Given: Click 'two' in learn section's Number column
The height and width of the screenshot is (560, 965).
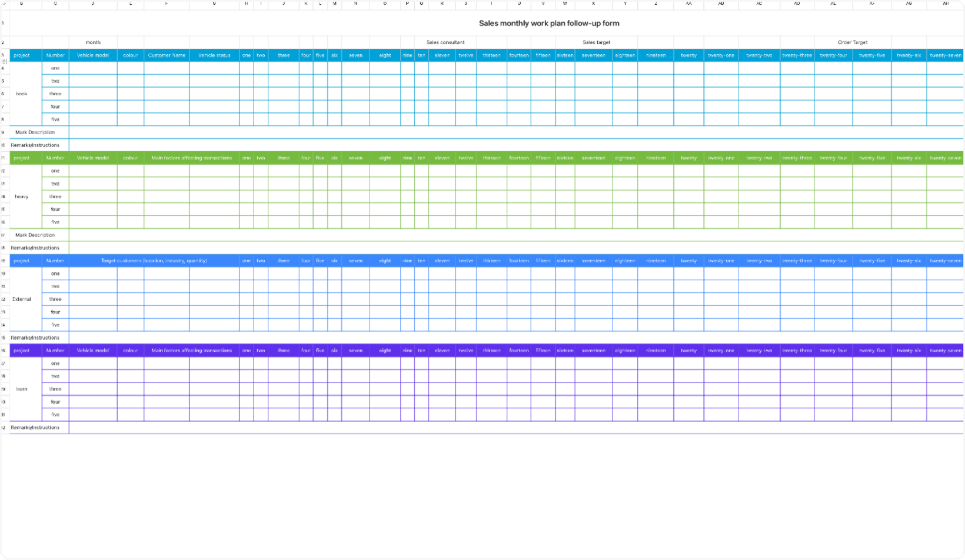Looking at the screenshot, I should (x=55, y=376).
